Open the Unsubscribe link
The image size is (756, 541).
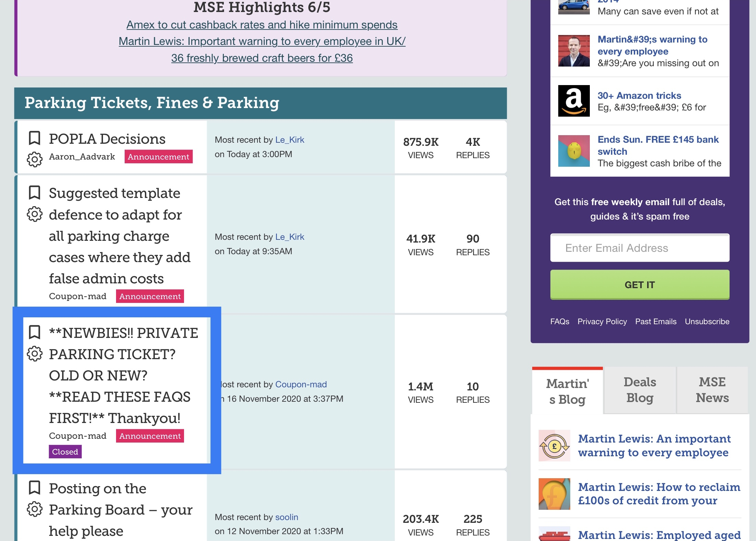(x=707, y=321)
